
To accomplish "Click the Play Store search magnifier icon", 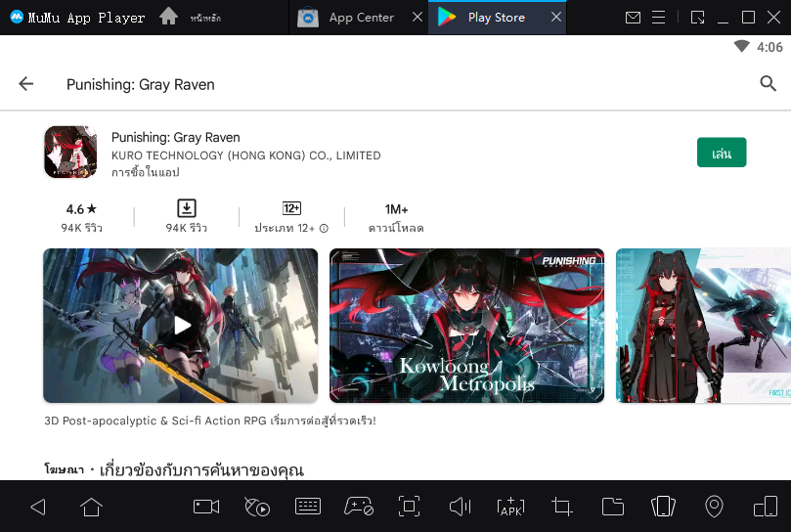I will pyautogui.click(x=768, y=84).
